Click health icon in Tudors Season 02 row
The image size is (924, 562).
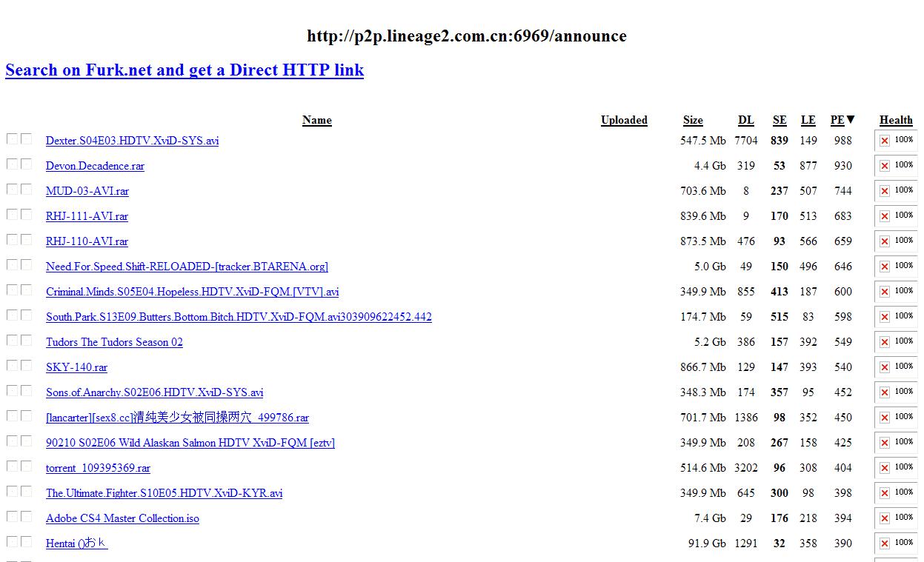coord(884,342)
